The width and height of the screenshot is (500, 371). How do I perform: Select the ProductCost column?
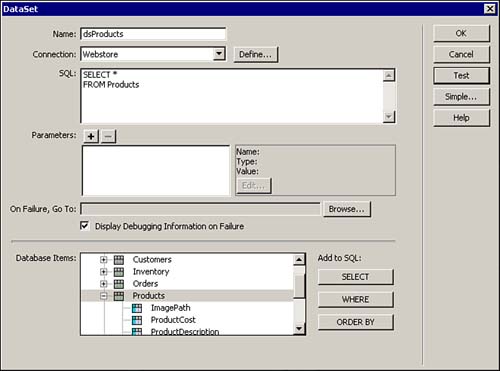(173, 320)
